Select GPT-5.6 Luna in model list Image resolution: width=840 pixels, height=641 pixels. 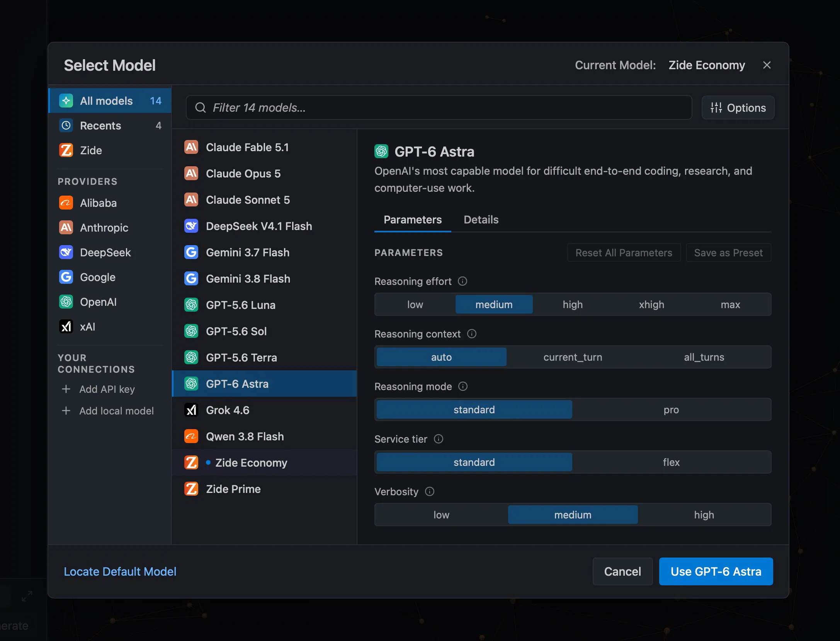tap(264, 305)
